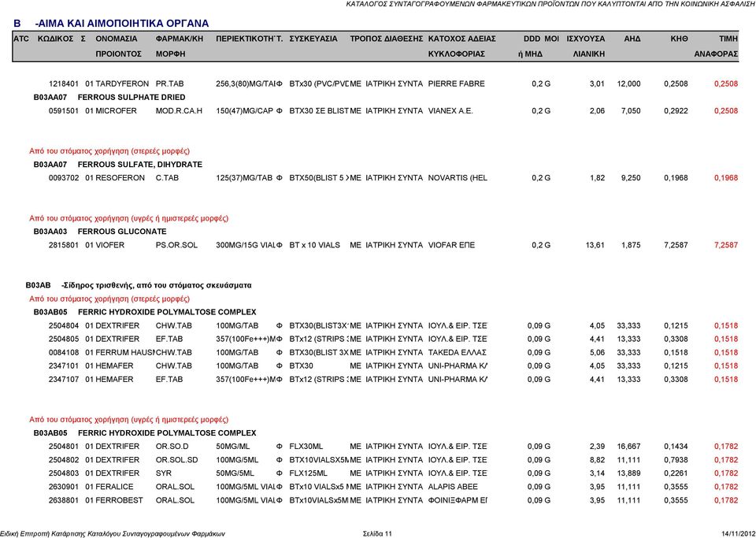Select retail price 5,06
The height and width of the screenshot is (538, 756).
coord(598,352)
